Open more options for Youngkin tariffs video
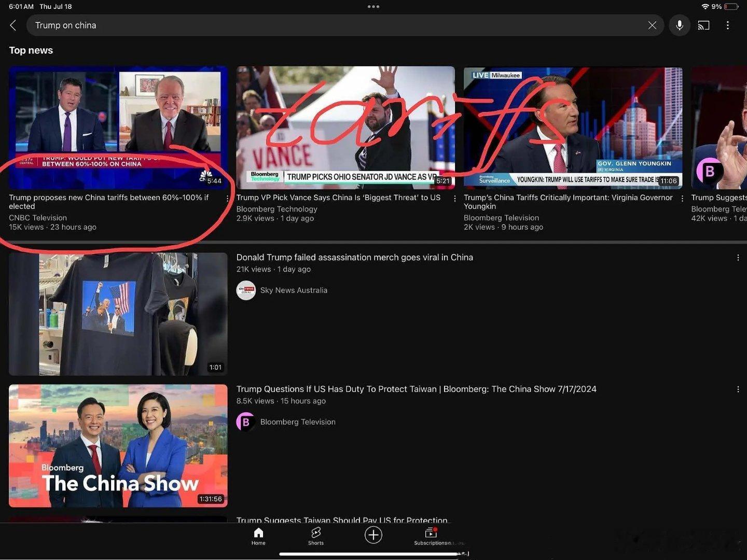The width and height of the screenshot is (747, 560). pos(682,199)
